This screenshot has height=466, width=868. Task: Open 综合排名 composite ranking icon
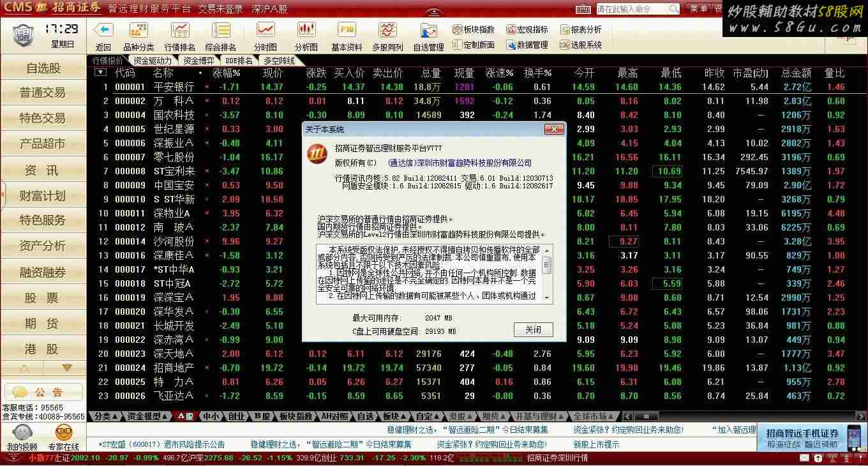coord(221,30)
